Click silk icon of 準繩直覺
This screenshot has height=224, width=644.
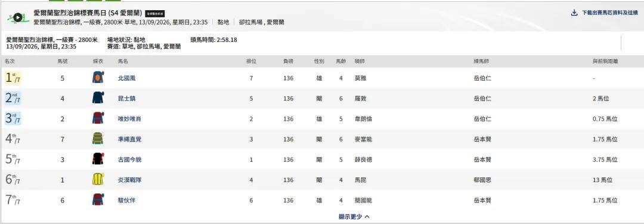click(98, 139)
